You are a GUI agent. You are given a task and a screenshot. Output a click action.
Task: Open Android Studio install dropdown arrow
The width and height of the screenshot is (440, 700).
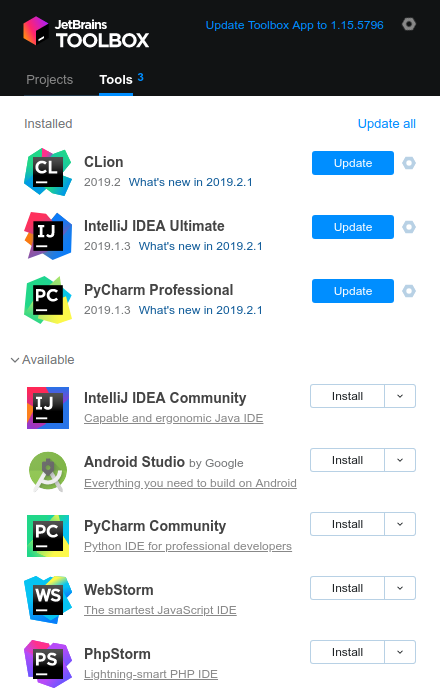pyautogui.click(x=400, y=460)
